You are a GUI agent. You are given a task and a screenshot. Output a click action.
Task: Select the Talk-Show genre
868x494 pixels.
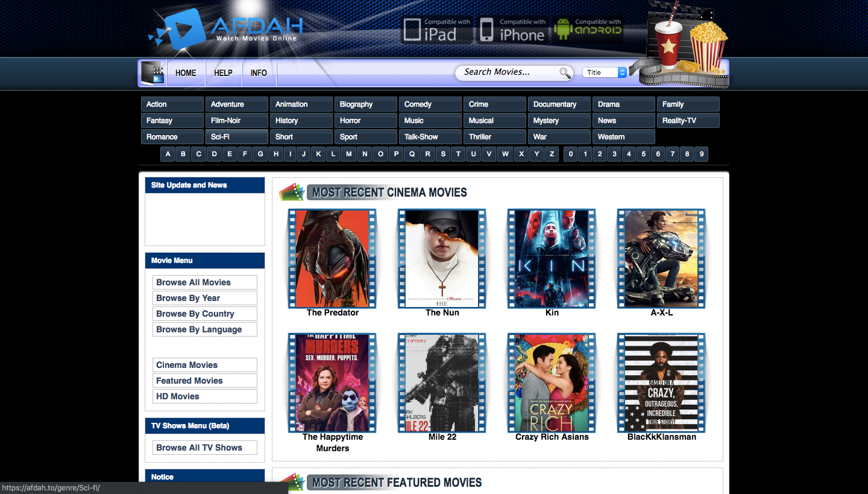tap(430, 137)
